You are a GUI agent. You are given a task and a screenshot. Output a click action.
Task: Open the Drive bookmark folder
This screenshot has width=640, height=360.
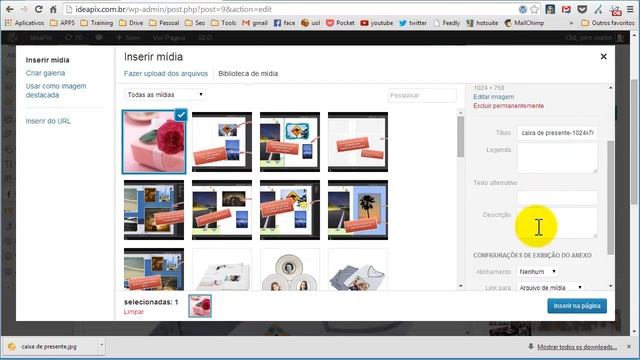tap(131, 23)
